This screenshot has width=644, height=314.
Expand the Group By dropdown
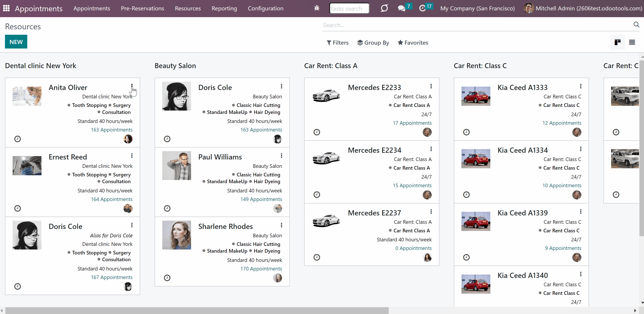tap(373, 43)
